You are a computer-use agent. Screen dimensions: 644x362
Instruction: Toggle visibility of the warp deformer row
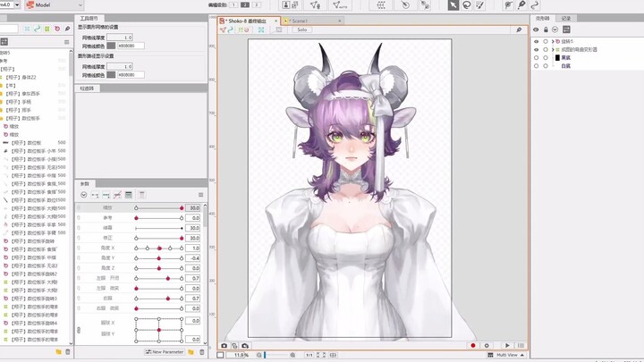[536, 50]
